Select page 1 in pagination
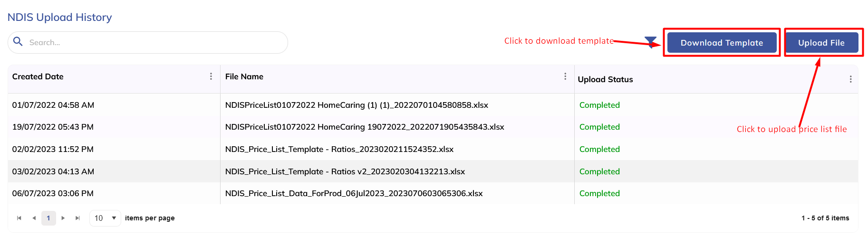 tap(48, 218)
